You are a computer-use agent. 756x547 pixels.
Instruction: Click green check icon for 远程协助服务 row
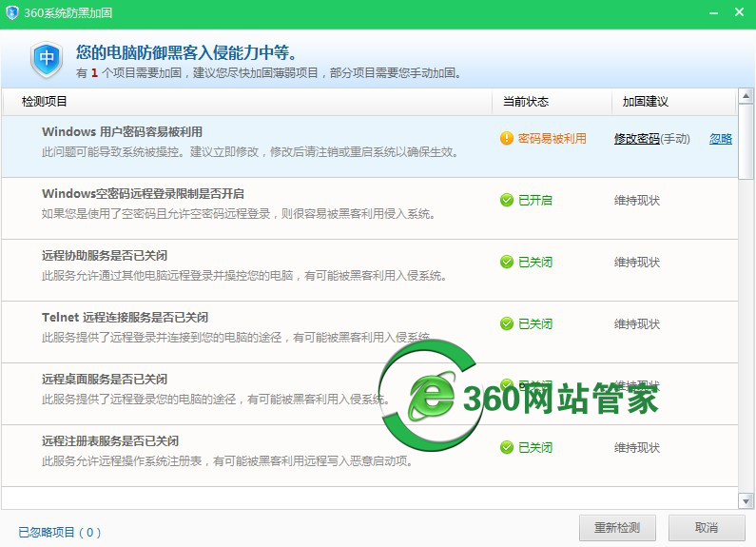click(x=507, y=262)
